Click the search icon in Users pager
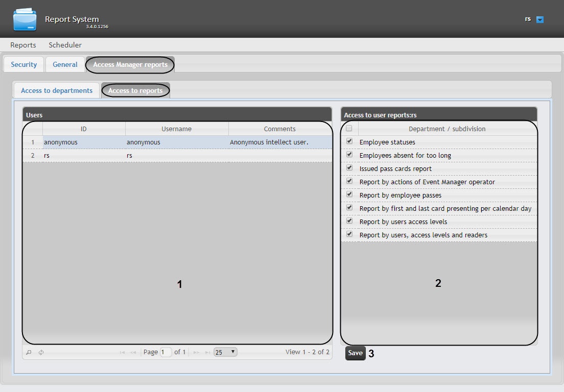This screenshot has width=564, height=392. pyautogui.click(x=29, y=352)
